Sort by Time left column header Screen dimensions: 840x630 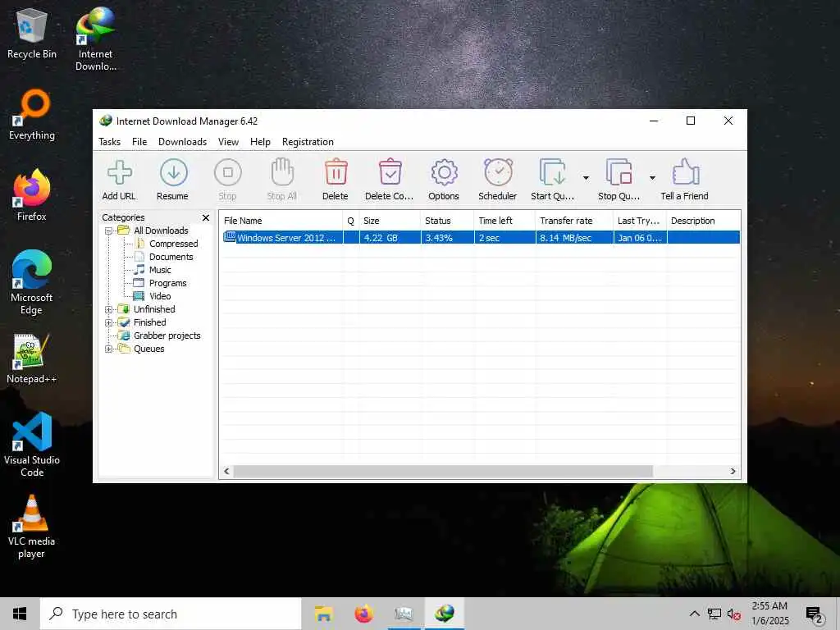504,221
